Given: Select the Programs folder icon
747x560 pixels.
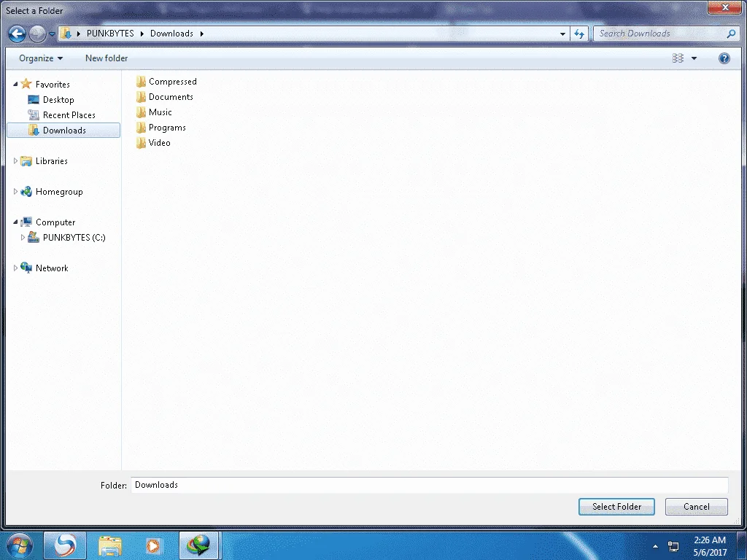Looking at the screenshot, I should click(141, 127).
